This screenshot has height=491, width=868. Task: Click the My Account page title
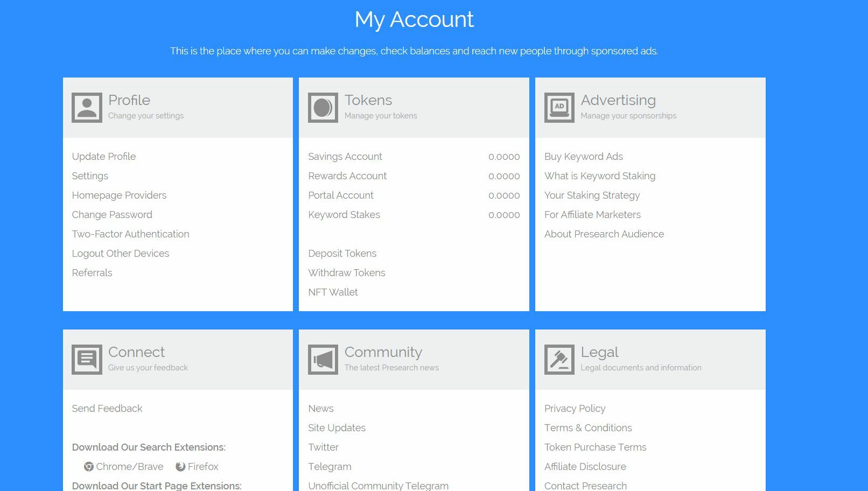coord(414,19)
